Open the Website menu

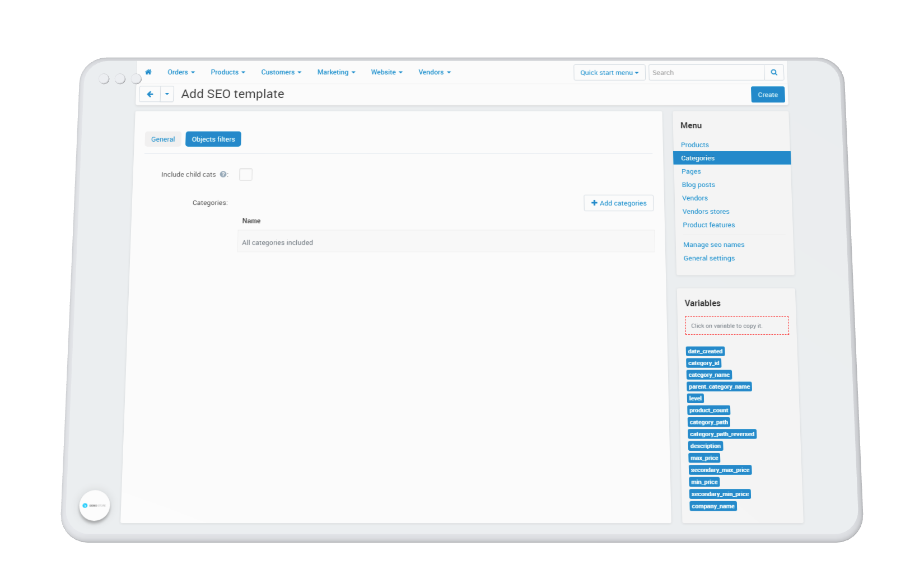[x=386, y=72]
